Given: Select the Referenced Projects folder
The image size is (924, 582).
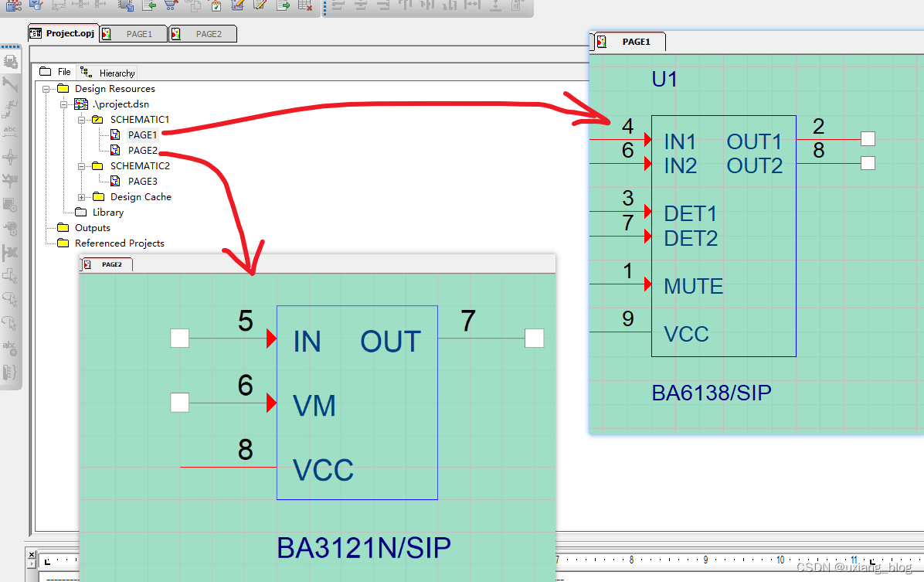Looking at the screenshot, I should pos(120,243).
